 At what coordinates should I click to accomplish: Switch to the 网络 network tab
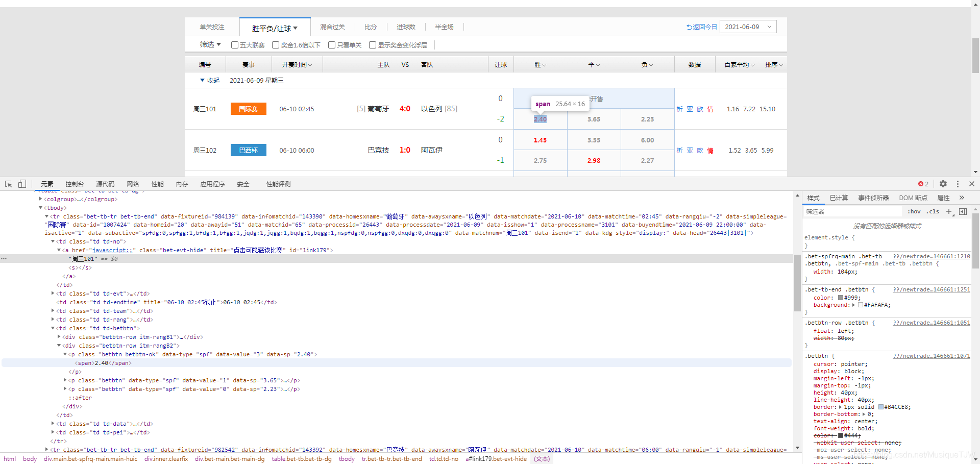coord(133,184)
